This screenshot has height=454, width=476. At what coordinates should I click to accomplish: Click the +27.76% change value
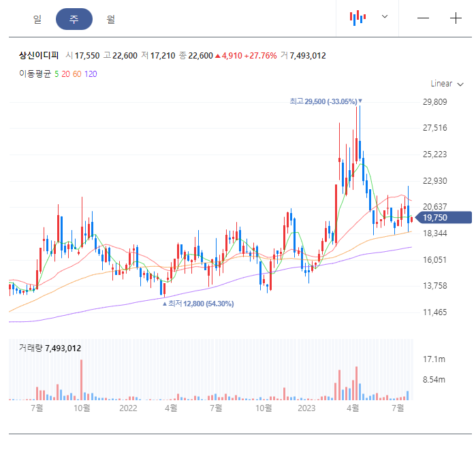260,56
